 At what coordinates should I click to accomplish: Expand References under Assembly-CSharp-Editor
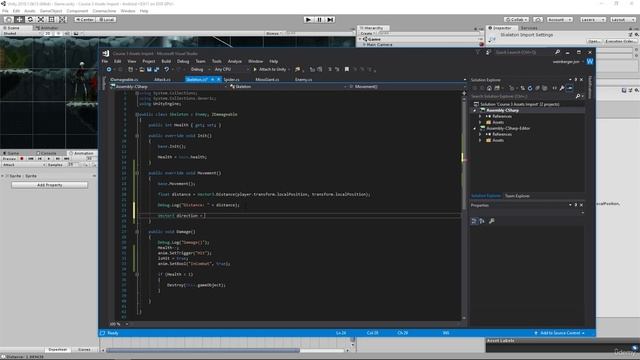point(480,134)
